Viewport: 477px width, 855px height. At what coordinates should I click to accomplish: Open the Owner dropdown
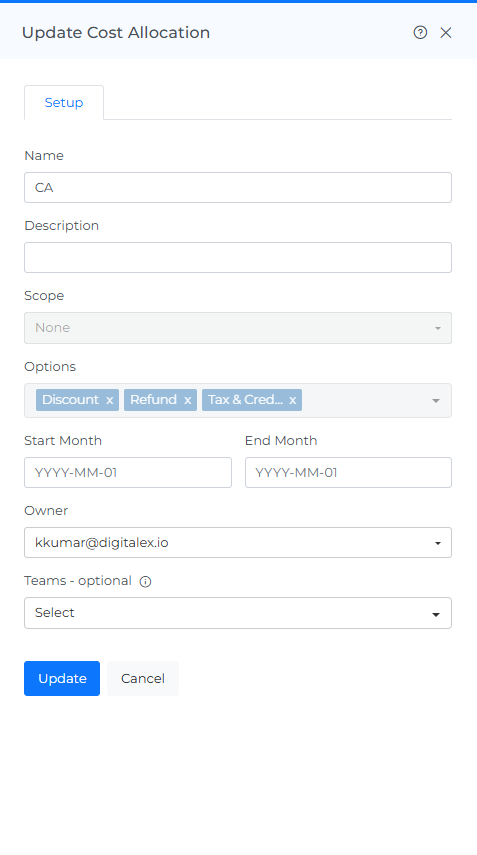click(238, 543)
